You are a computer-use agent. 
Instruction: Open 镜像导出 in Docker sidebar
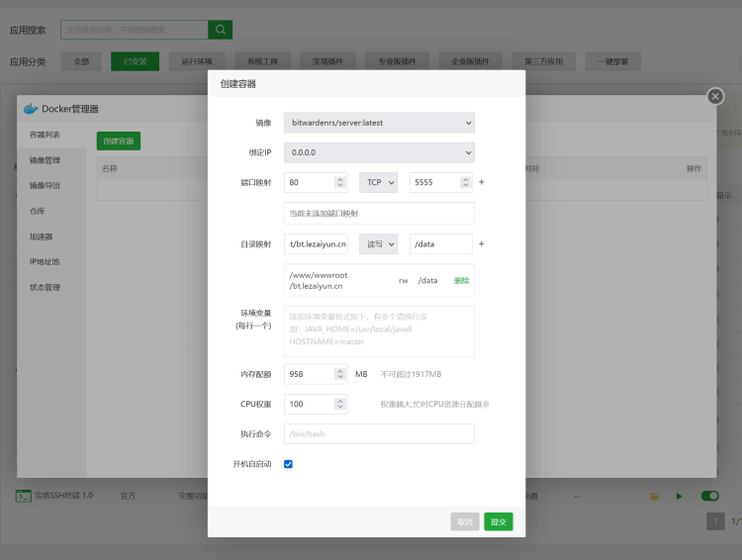point(51,186)
